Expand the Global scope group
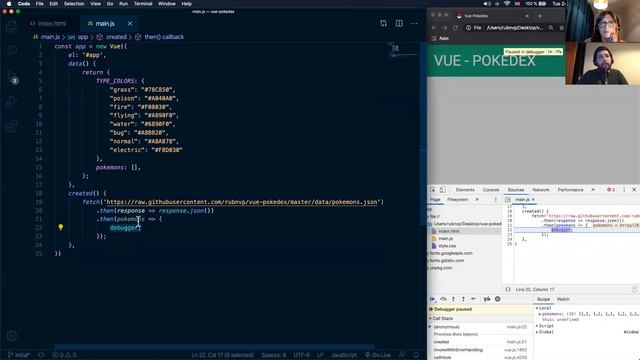Image resolution: width=640 pixels, height=360 pixels. [x=537, y=332]
